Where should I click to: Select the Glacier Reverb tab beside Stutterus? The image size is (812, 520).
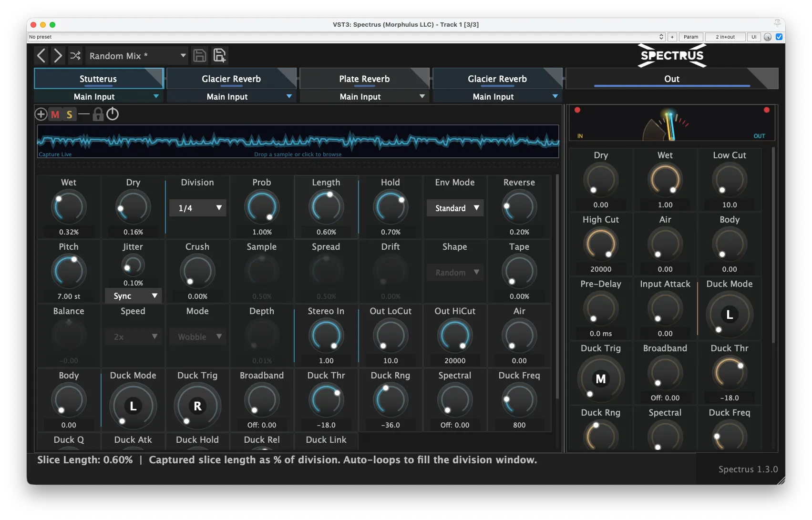[231, 79]
